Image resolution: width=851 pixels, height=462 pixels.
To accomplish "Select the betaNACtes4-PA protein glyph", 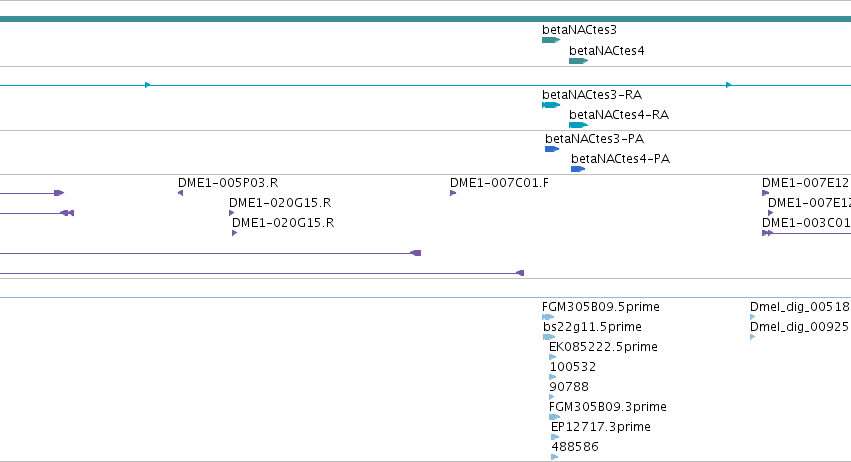I will (x=578, y=169).
